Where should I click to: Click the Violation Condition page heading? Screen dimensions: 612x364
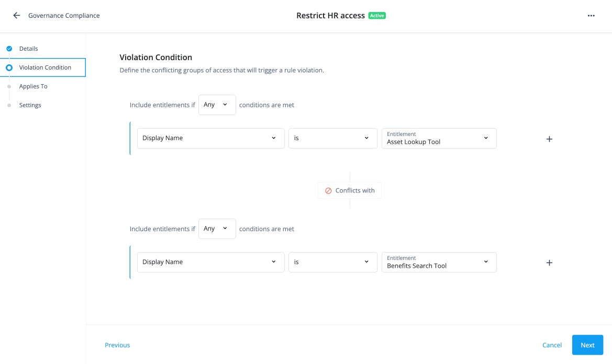(x=155, y=58)
